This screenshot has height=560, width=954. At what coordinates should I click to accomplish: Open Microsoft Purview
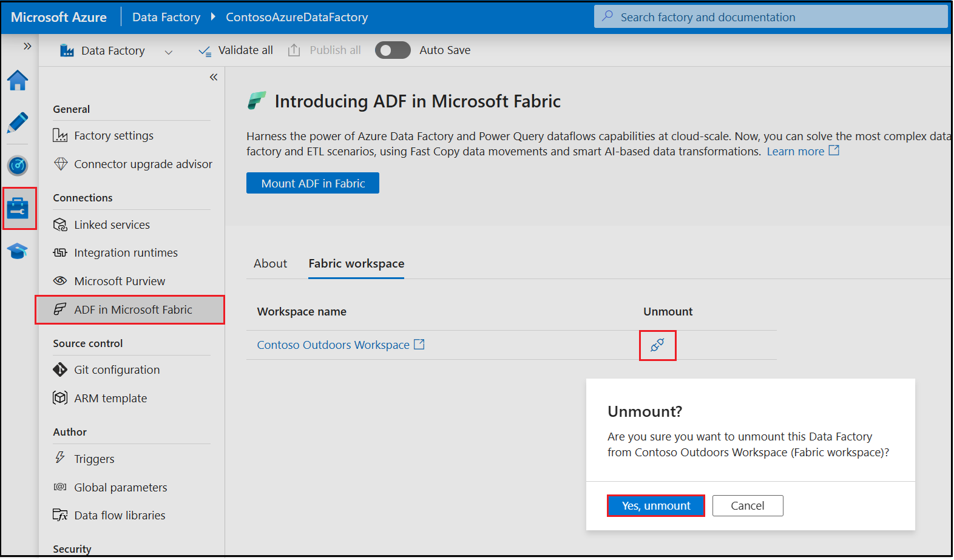[x=120, y=282]
